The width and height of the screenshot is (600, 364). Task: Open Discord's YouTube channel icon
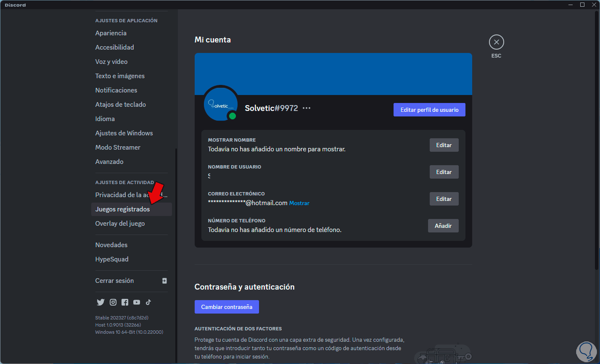tap(137, 302)
